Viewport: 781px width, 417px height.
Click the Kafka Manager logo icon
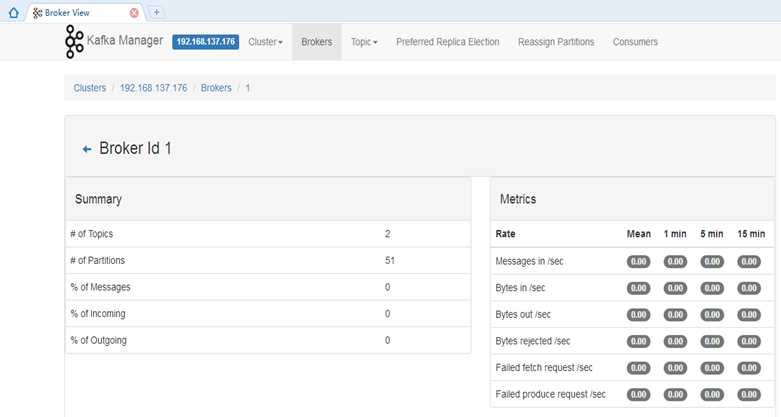[x=74, y=42]
